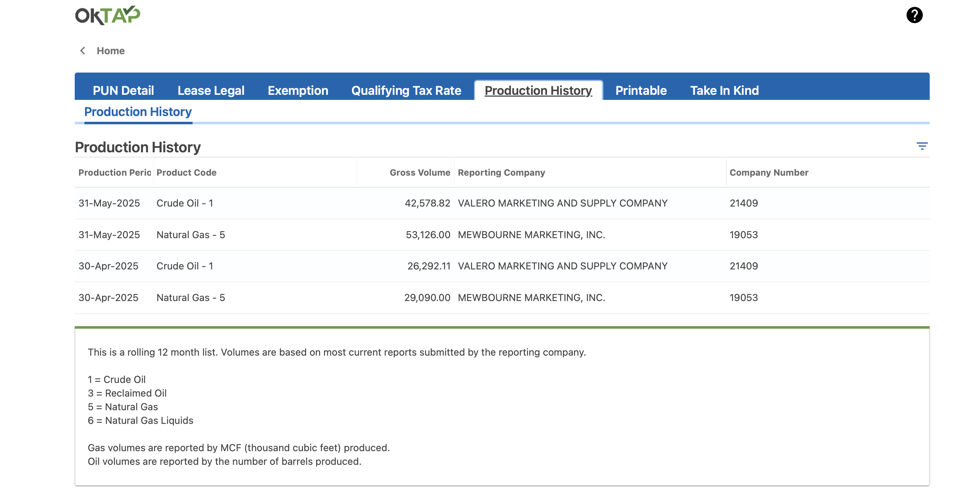Open the Take In Kind tab
The width and height of the screenshot is (980, 495).
click(x=724, y=91)
